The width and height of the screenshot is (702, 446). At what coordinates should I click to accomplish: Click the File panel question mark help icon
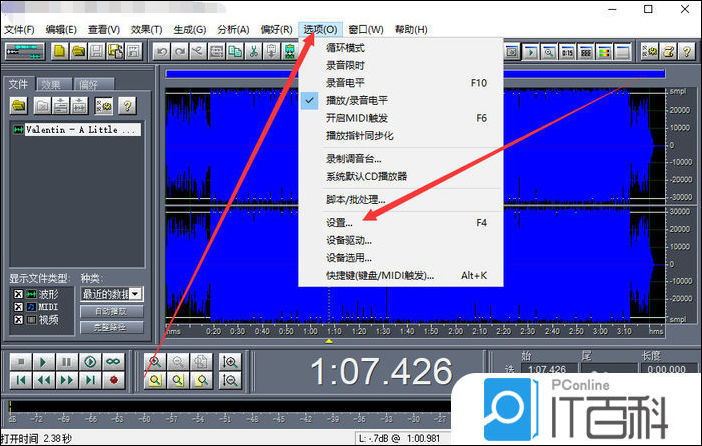[128, 106]
